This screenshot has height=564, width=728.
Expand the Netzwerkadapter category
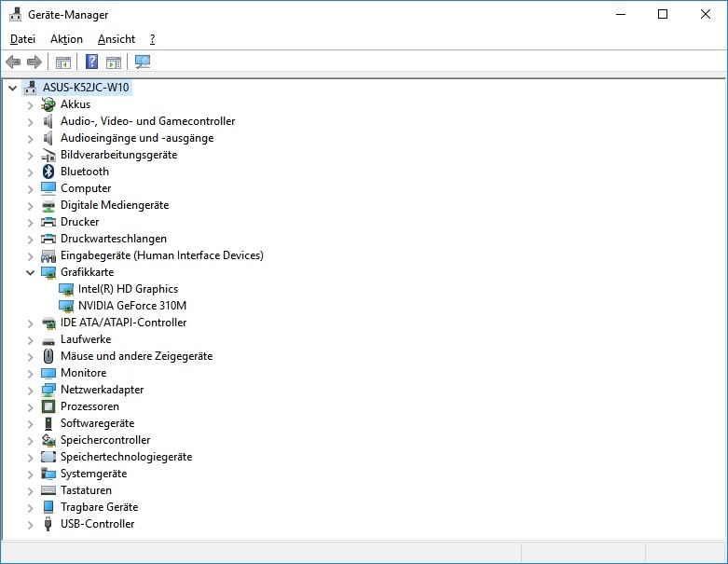30,391
